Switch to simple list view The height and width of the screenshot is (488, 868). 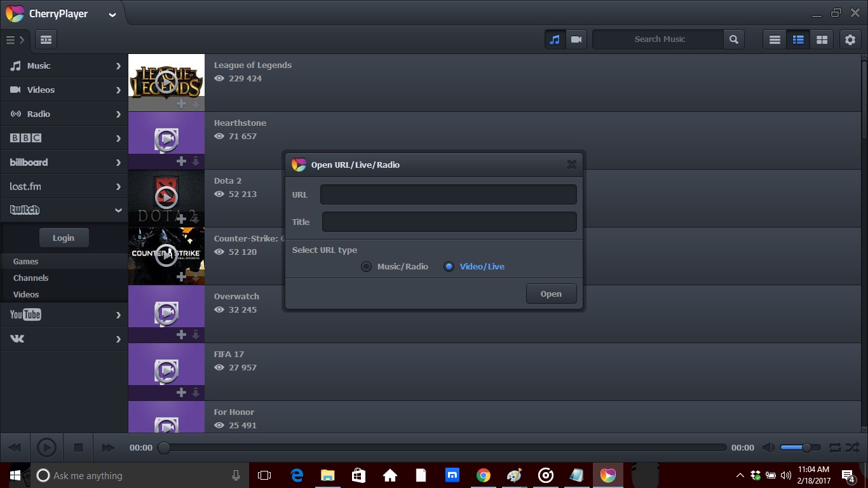pos(775,39)
